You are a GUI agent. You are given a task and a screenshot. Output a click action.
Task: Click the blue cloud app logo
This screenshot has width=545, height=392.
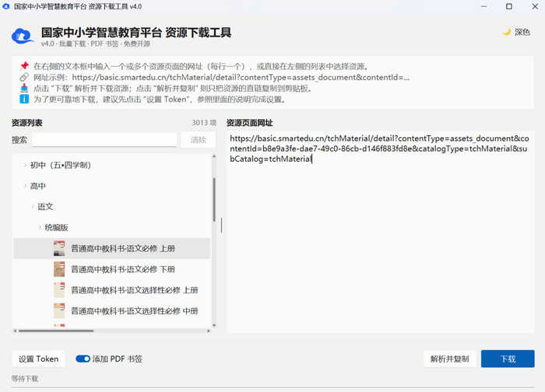click(x=23, y=36)
